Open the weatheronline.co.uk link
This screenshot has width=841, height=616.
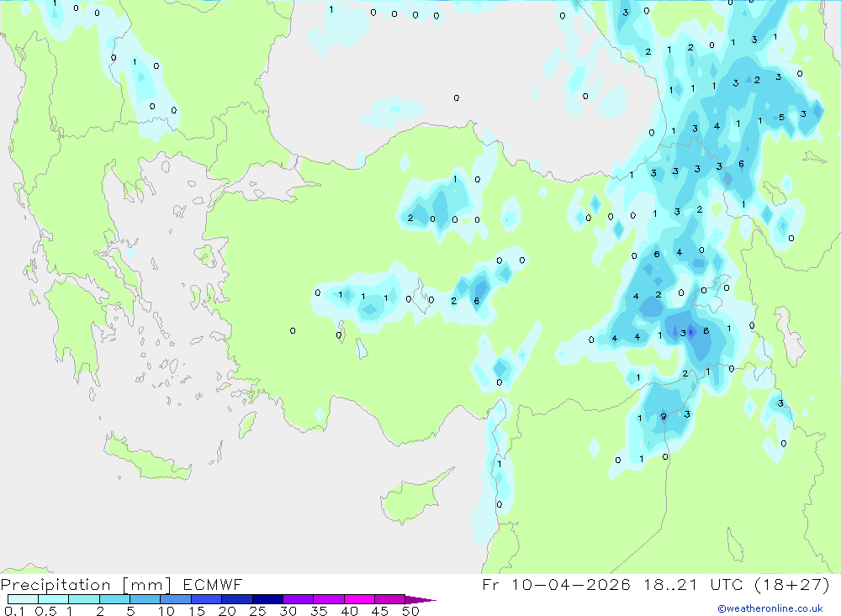click(x=770, y=608)
